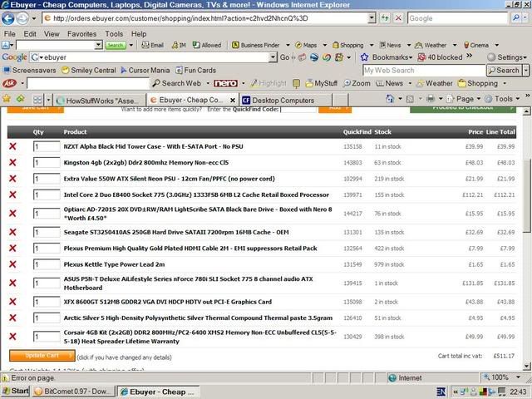Viewport: 532px width, 399px height.
Task: Click the Search Web button
Action: coord(176,83)
